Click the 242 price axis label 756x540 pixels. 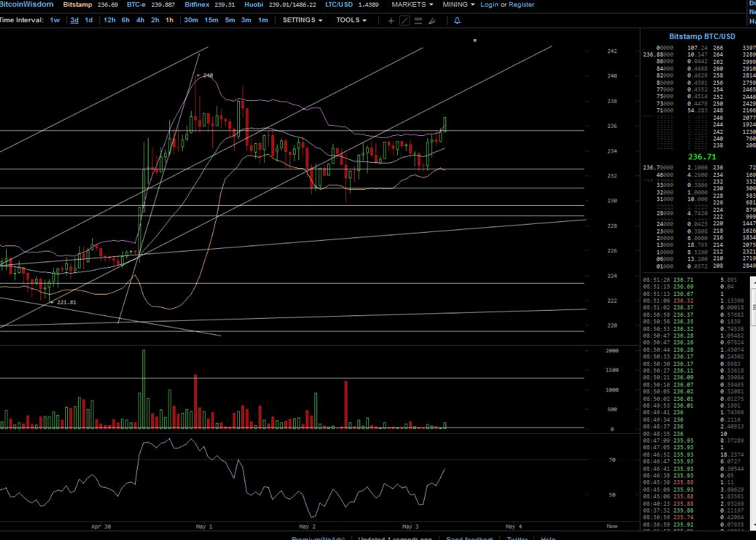(612, 51)
